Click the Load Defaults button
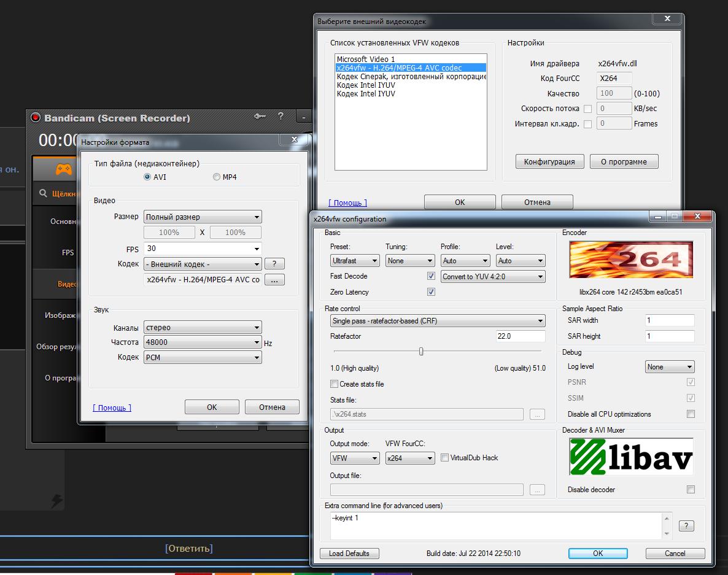Screen dimensions: 728x575 point(349,553)
